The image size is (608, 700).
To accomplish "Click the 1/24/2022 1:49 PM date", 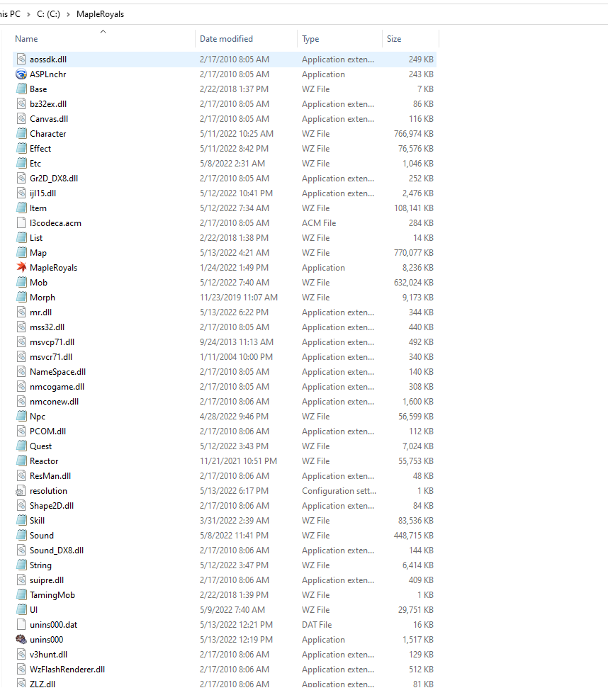I will click(x=234, y=267).
